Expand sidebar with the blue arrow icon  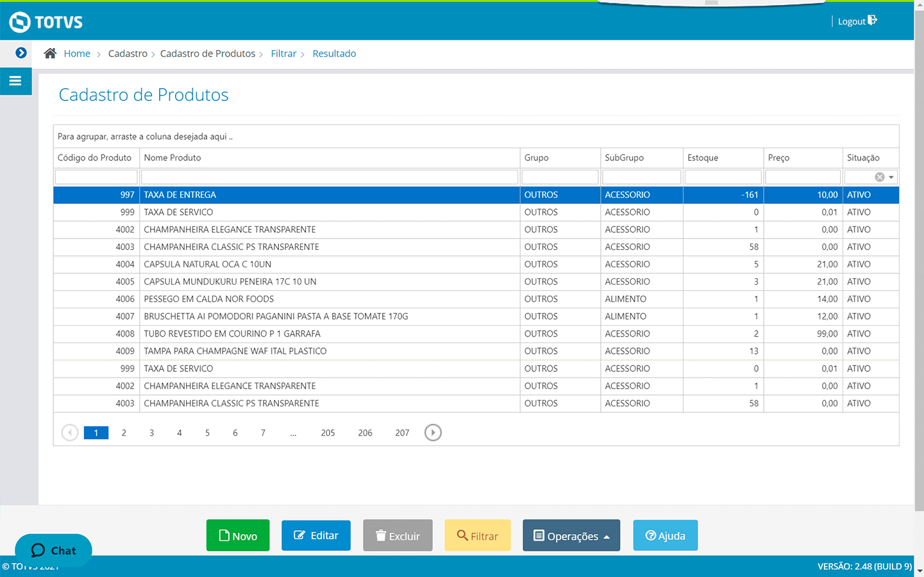click(21, 53)
